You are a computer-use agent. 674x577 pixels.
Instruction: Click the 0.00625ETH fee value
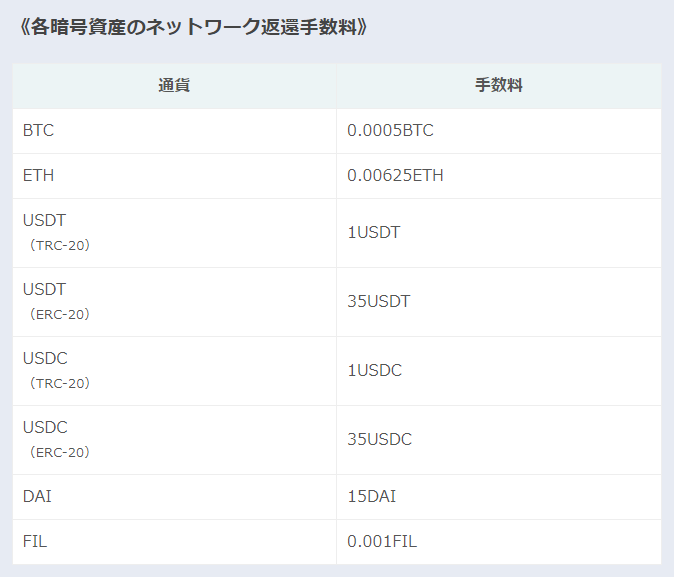[395, 175]
